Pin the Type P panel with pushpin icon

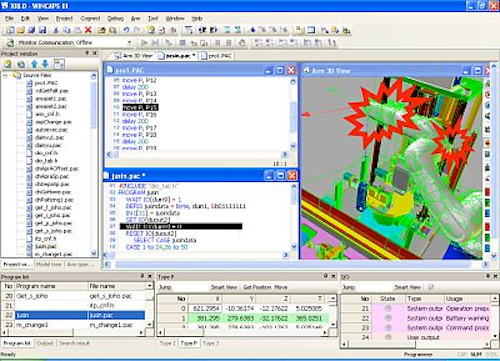(326, 276)
